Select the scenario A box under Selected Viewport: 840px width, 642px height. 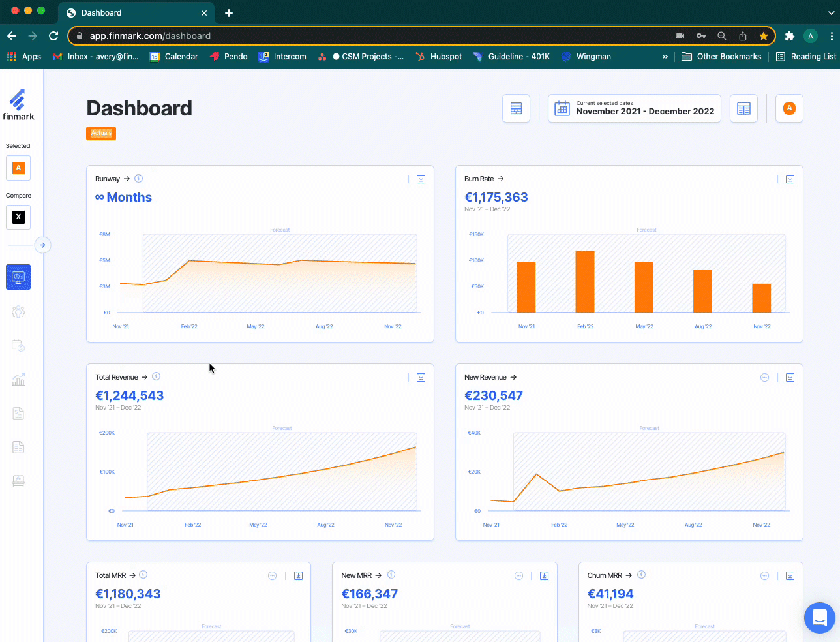(18, 168)
